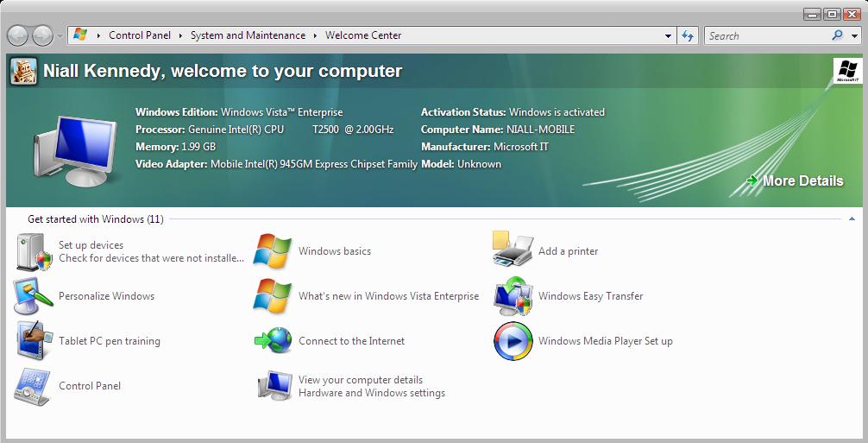Click View your computer details text

[x=361, y=380]
